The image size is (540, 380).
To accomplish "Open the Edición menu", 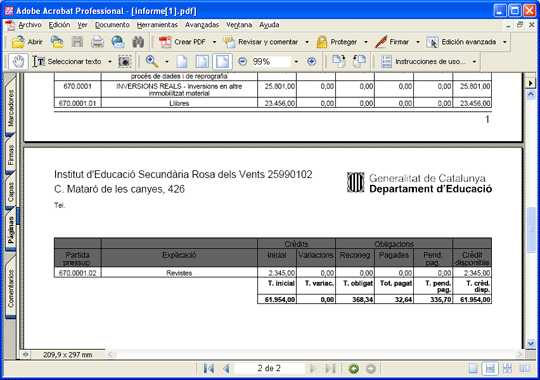I will coord(59,25).
